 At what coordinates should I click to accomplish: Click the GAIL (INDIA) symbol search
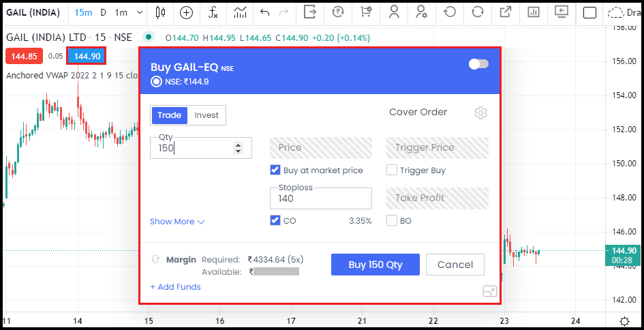tap(33, 12)
